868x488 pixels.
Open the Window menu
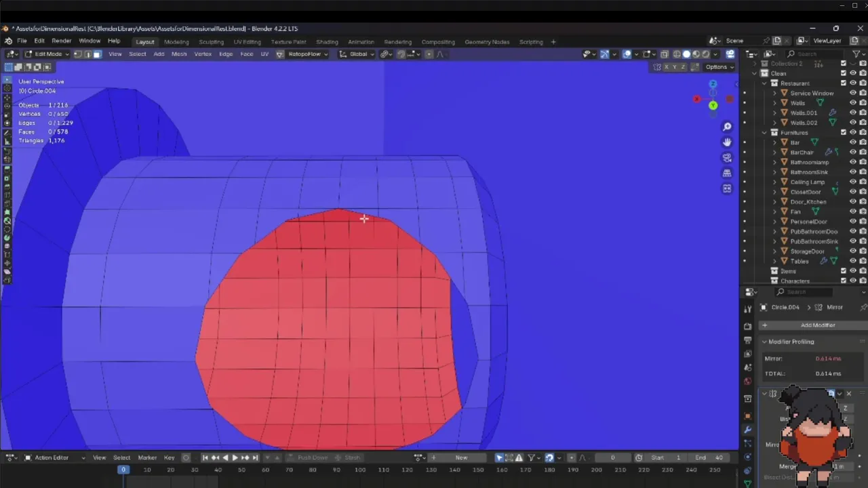coord(90,41)
